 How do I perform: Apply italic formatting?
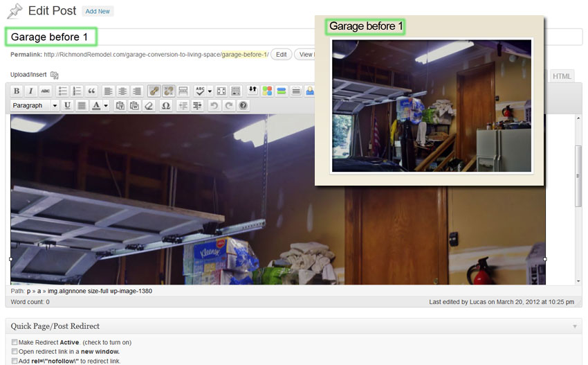tap(30, 91)
